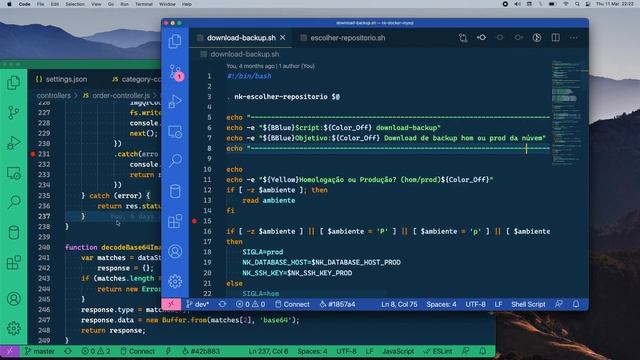
Task: Select the download-backup.sh tab
Action: point(241,38)
